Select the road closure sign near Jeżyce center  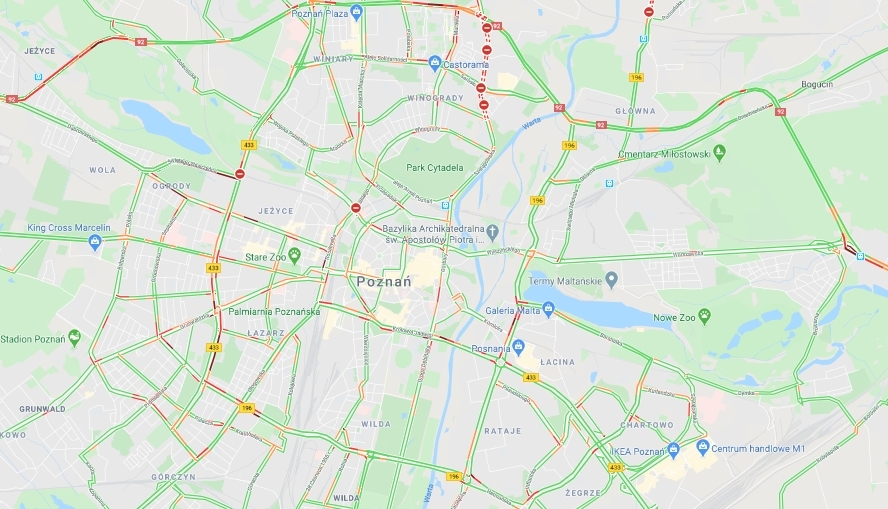point(356,208)
